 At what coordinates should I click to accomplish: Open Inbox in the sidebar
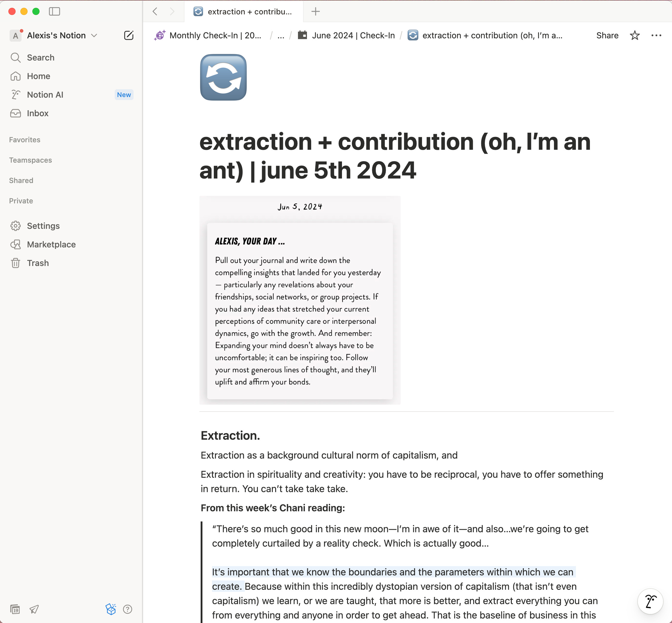[x=37, y=113]
